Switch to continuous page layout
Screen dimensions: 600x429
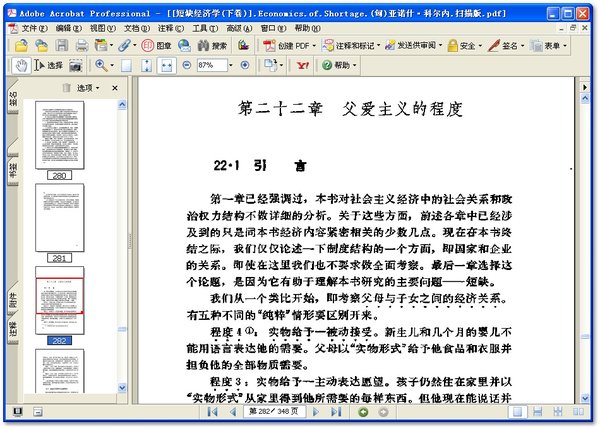pyautogui.click(x=538, y=412)
